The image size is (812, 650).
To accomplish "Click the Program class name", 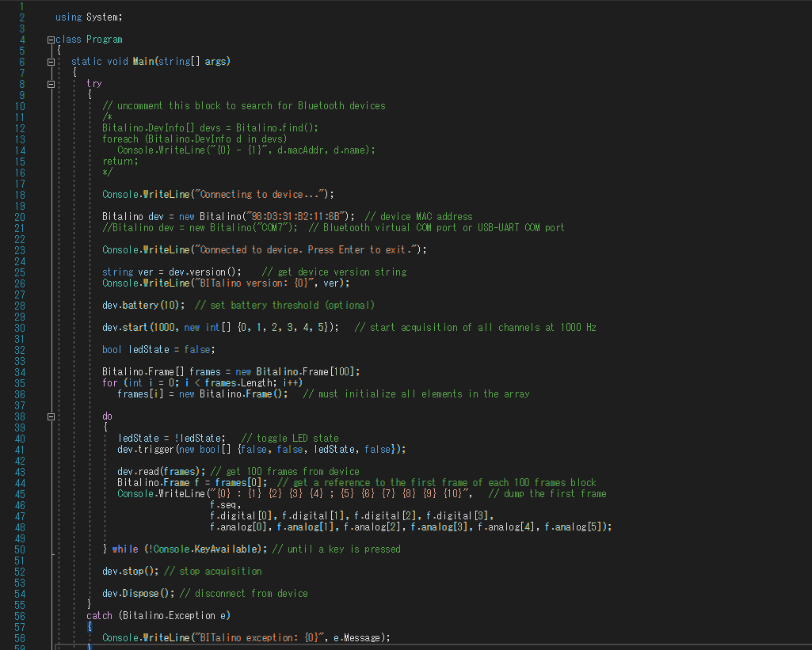I will pyautogui.click(x=105, y=40).
